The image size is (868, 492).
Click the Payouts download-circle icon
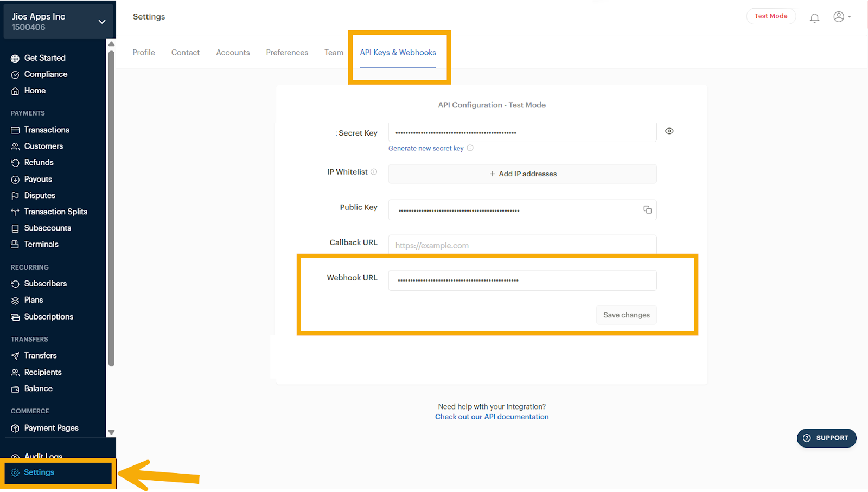click(x=15, y=180)
